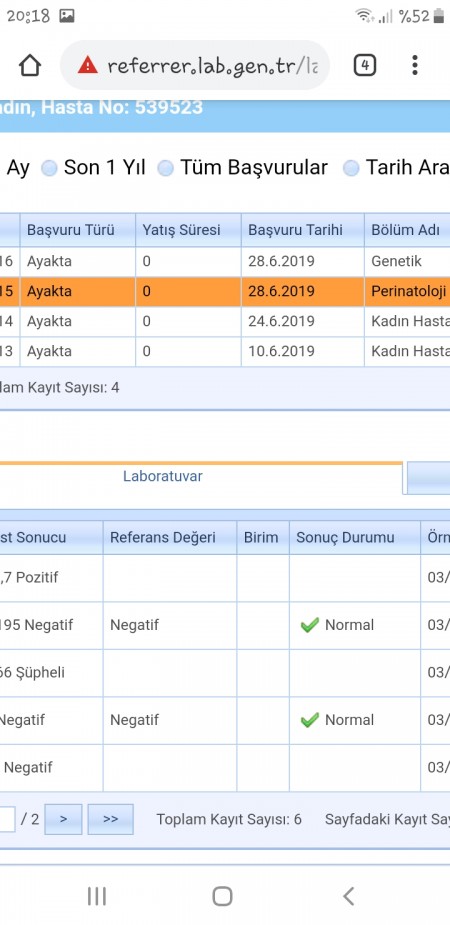Jump to last page with >> button
Viewport: 450px width, 925px height.
110,819
